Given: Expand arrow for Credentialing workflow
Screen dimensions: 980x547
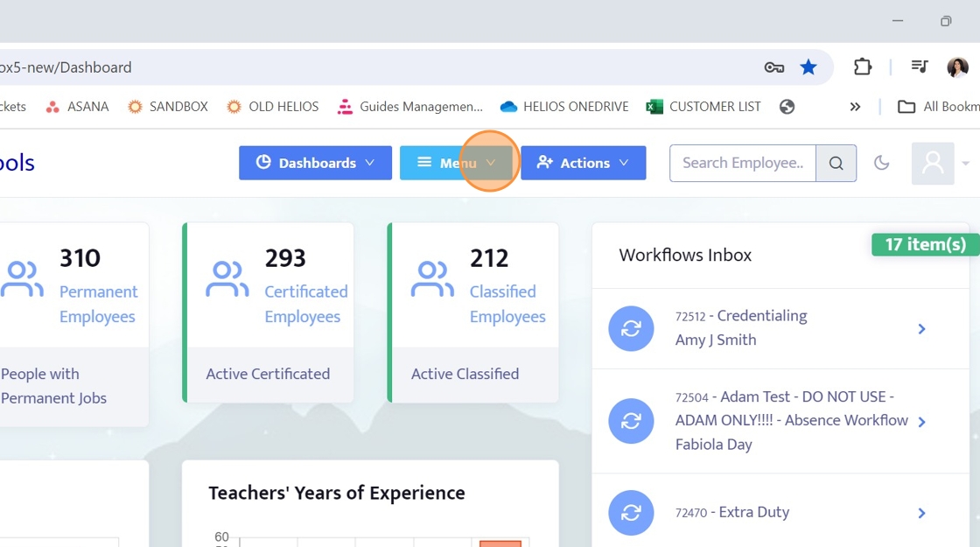Looking at the screenshot, I should coord(921,329).
